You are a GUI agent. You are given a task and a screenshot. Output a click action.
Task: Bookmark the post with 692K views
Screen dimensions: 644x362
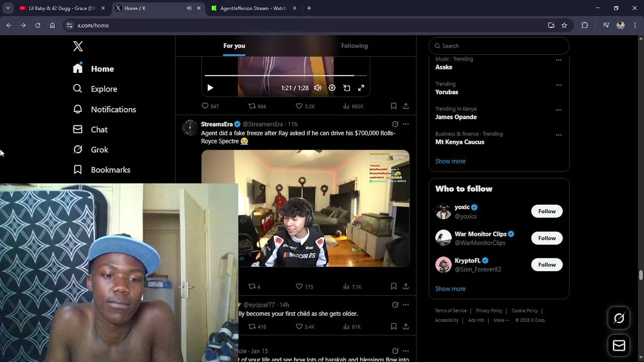pyautogui.click(x=393, y=106)
